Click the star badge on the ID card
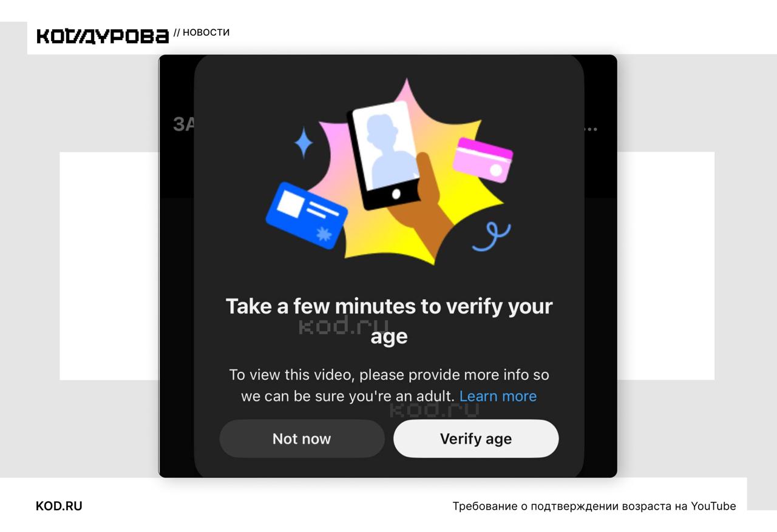 coord(324,234)
